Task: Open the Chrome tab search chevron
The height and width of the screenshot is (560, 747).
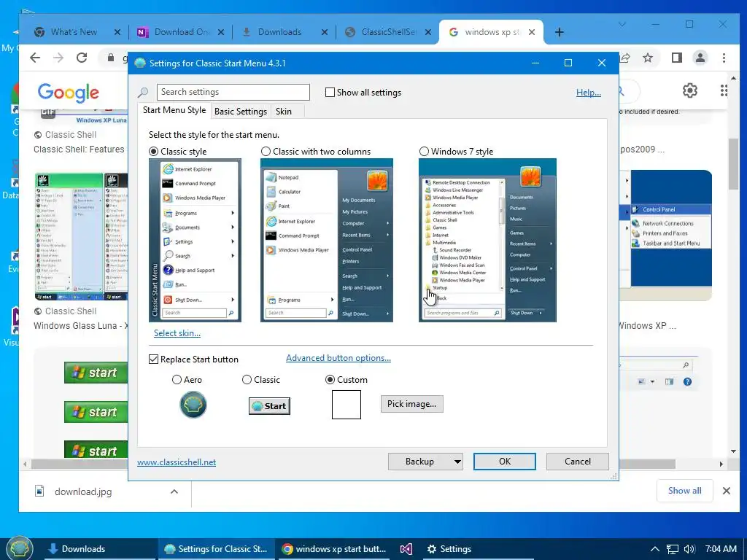Action: coord(622,24)
